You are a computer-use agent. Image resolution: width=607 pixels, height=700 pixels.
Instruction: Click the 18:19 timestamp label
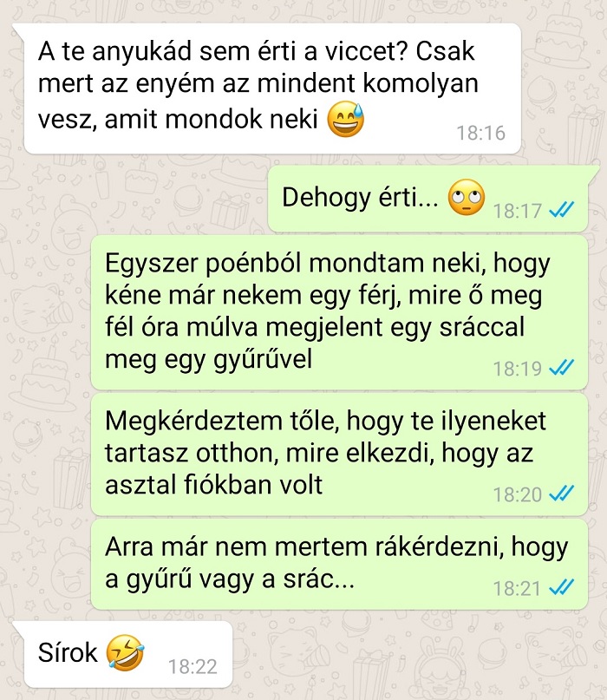point(518,369)
